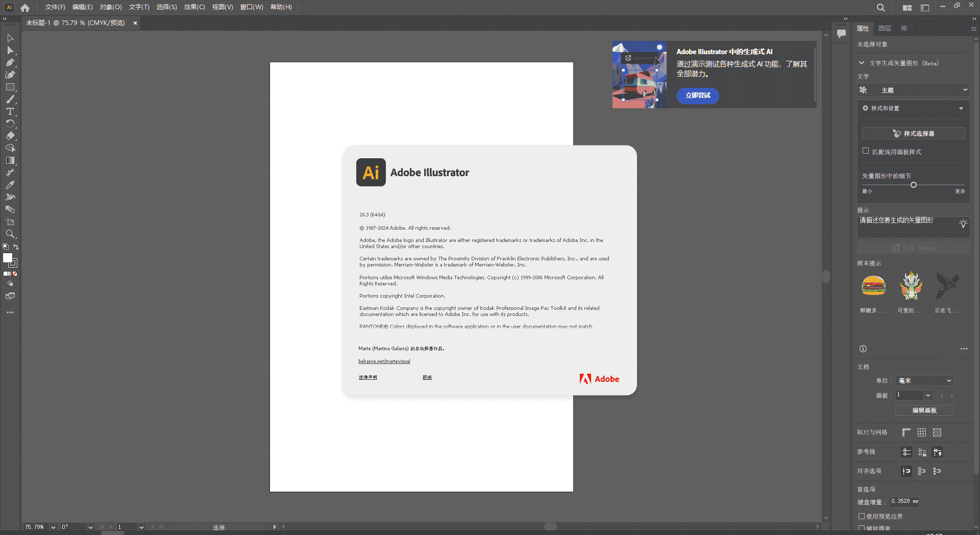Select the Rectangle tool
This screenshot has height=535, width=980.
pyautogui.click(x=10, y=87)
